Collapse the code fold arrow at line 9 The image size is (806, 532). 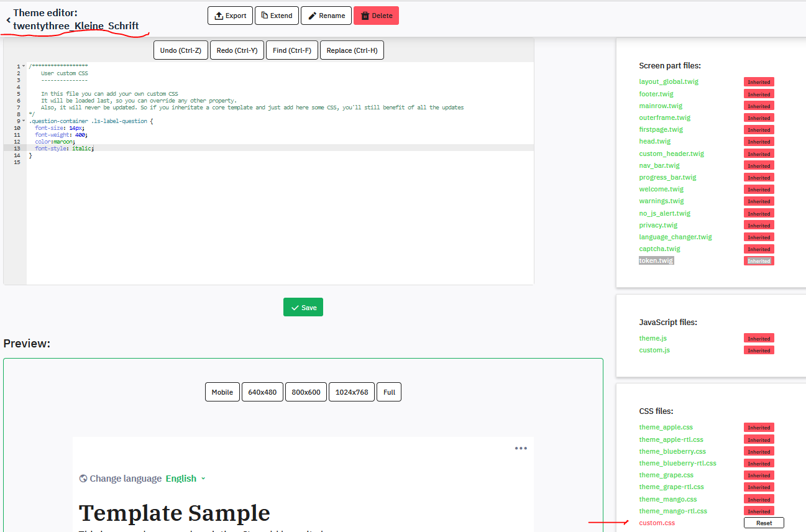(24, 121)
